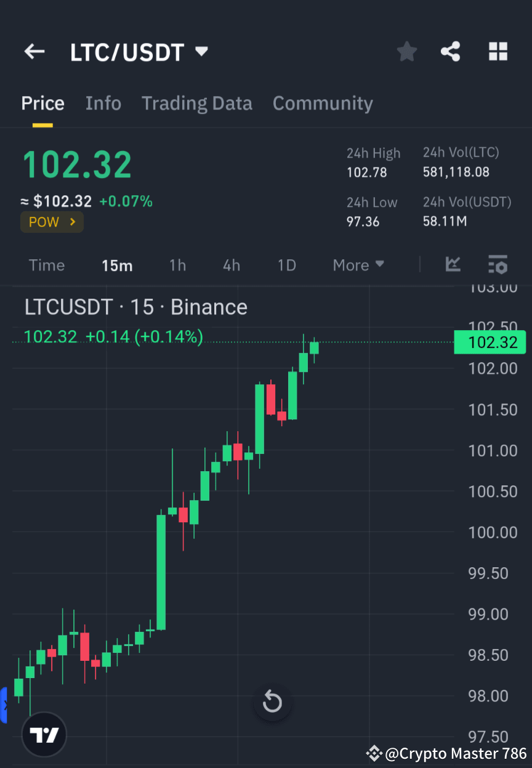Open the share icon to share LTC/USDT
The height and width of the screenshot is (768, 532).
(x=450, y=52)
